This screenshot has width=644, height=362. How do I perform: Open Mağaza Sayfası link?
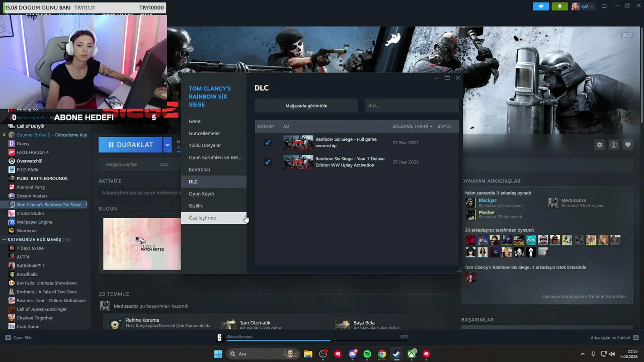tap(121, 164)
